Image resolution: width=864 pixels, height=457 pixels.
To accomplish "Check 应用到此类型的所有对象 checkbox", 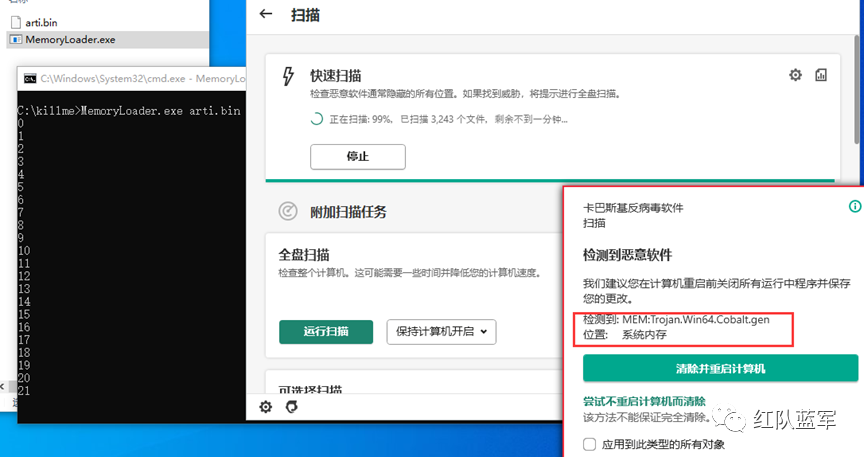I will 590,444.
